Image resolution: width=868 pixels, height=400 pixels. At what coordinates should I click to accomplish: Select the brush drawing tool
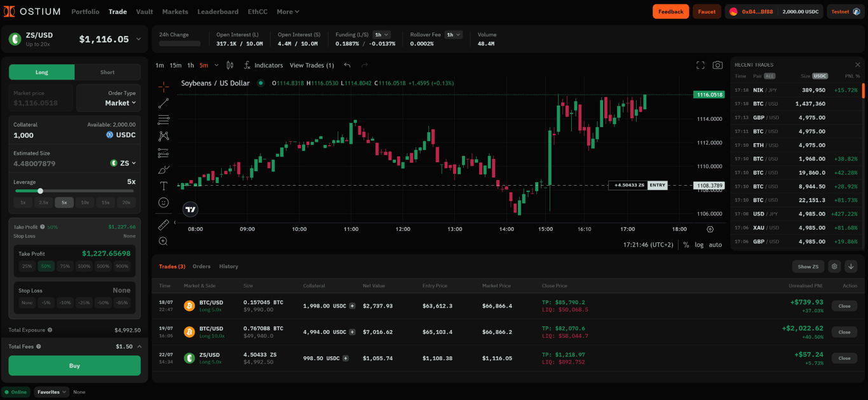click(164, 169)
